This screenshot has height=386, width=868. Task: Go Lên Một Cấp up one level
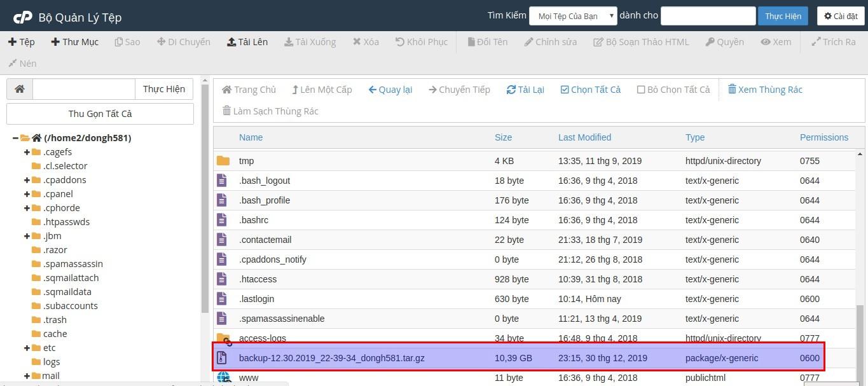[x=322, y=90]
